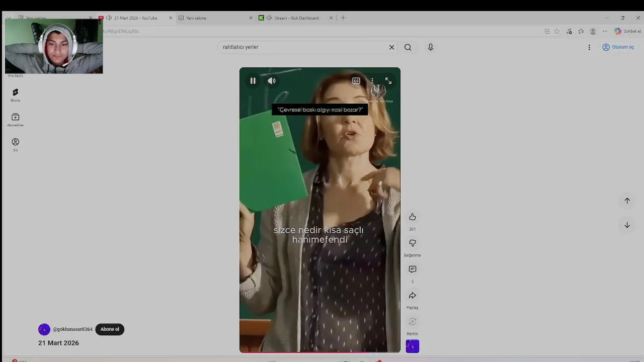Open the Remix option
Viewport: 644px width, 362px height.
point(413,321)
